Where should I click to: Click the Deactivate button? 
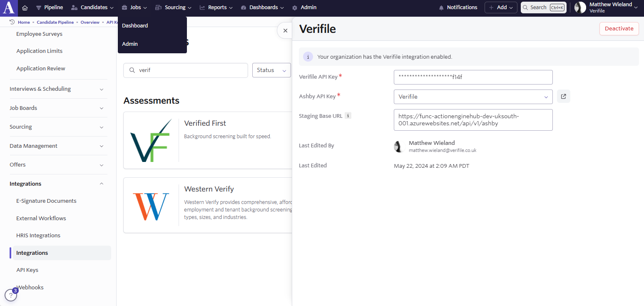(x=619, y=29)
